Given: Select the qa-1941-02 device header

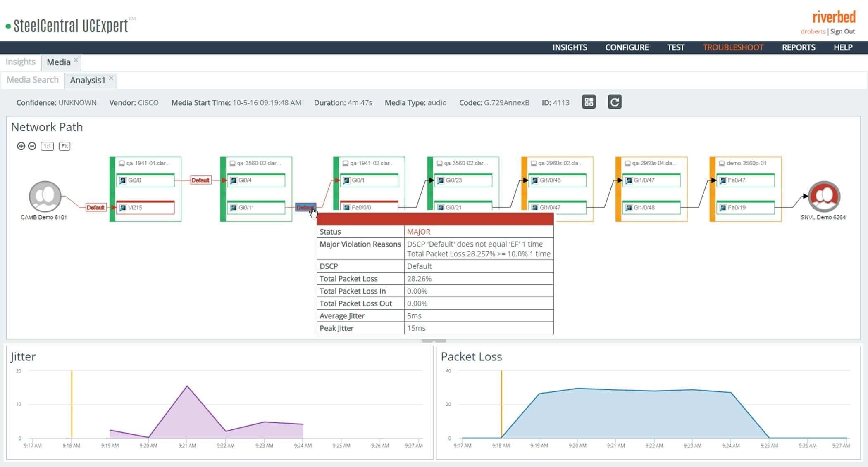Looking at the screenshot, I should pos(368,163).
